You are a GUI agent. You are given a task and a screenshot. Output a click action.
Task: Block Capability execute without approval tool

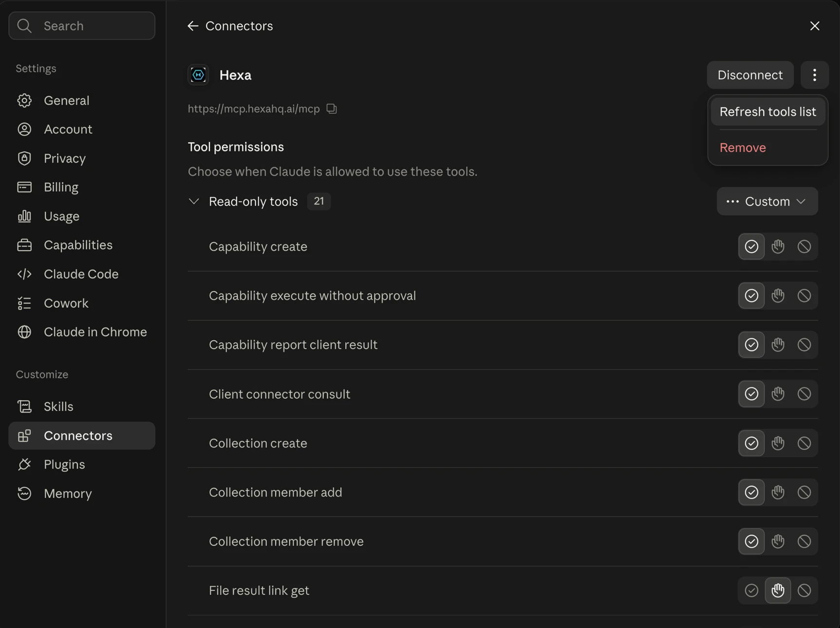(804, 296)
